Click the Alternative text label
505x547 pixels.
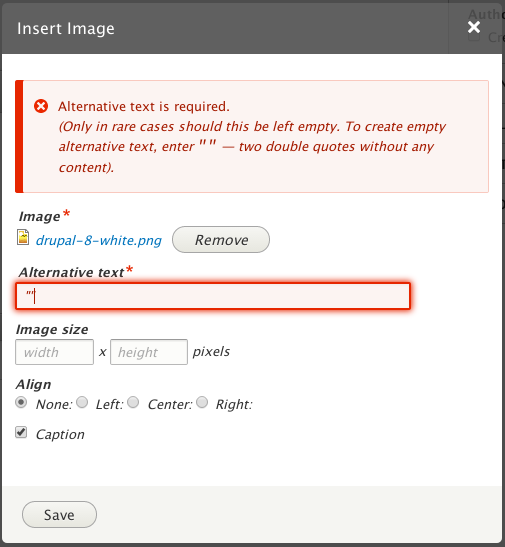pos(71,272)
